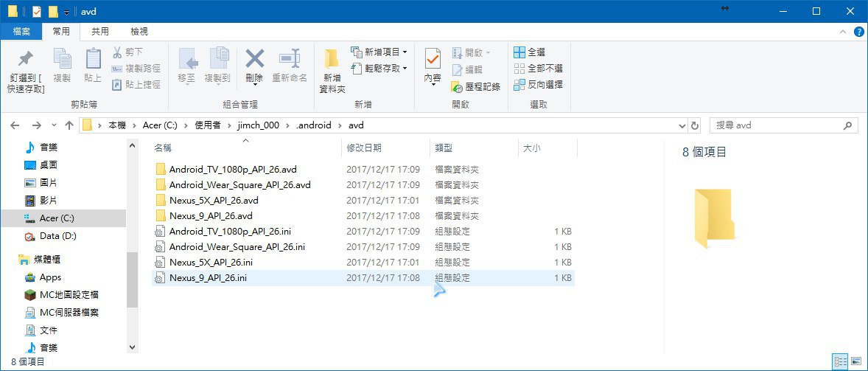Open the 開啟 dropdown
Screen dimensions: 868x371
click(472, 52)
